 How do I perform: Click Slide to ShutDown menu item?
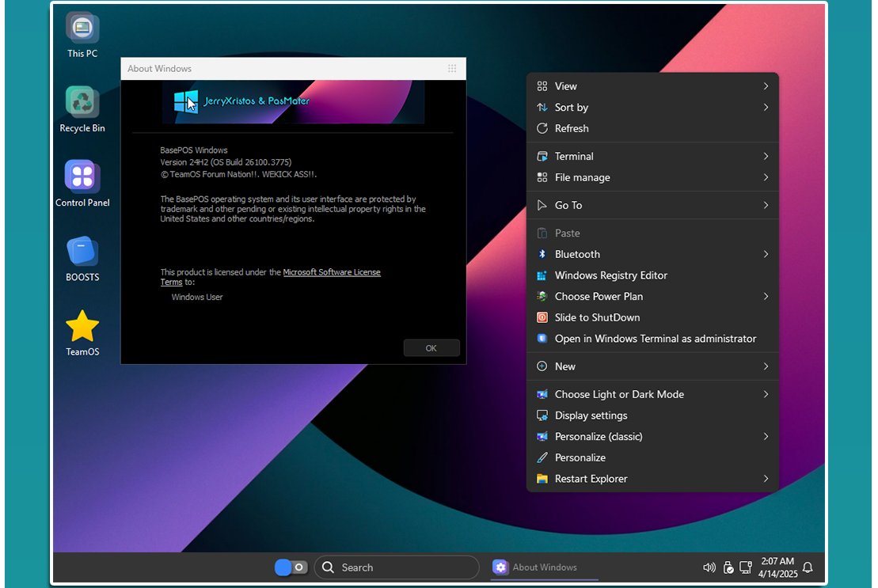tap(597, 317)
